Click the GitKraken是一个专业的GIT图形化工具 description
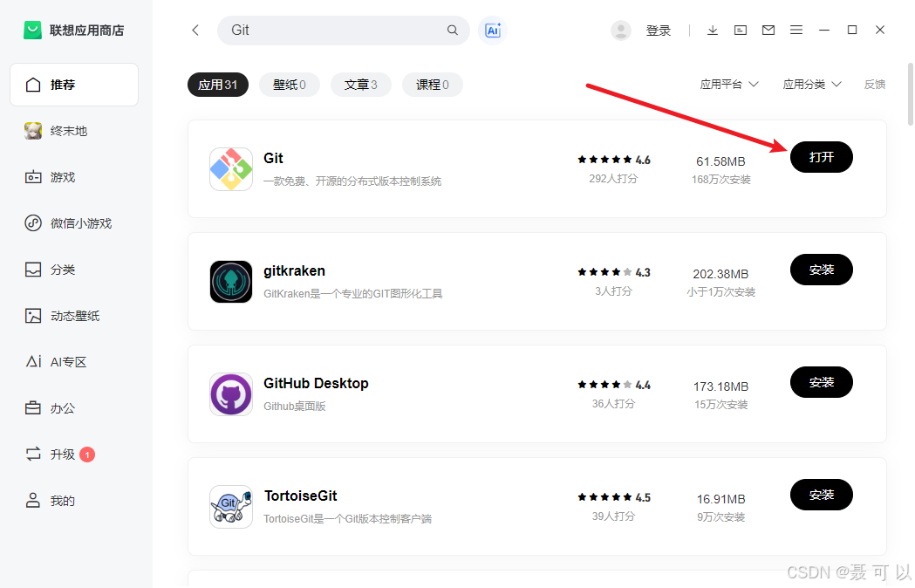This screenshot has width=915, height=588. 352,294
